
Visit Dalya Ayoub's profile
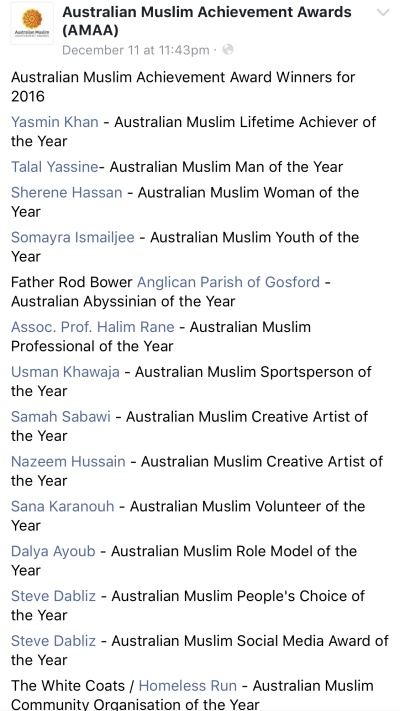[53, 551]
